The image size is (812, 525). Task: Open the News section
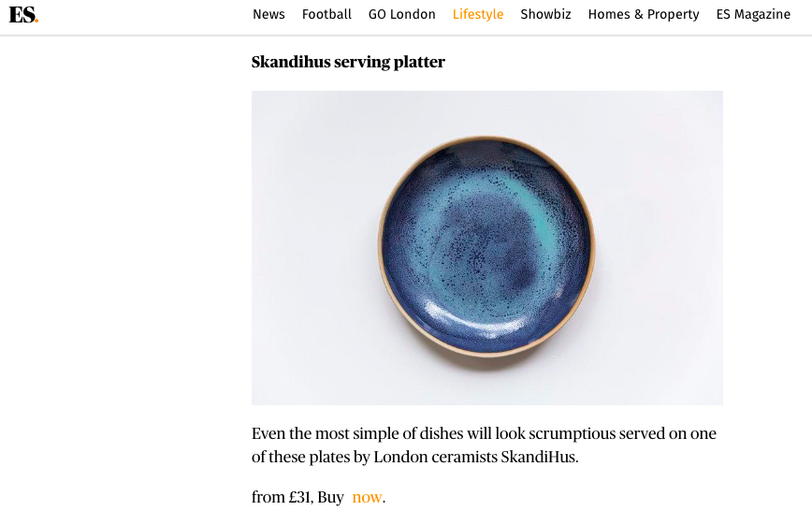point(268,15)
